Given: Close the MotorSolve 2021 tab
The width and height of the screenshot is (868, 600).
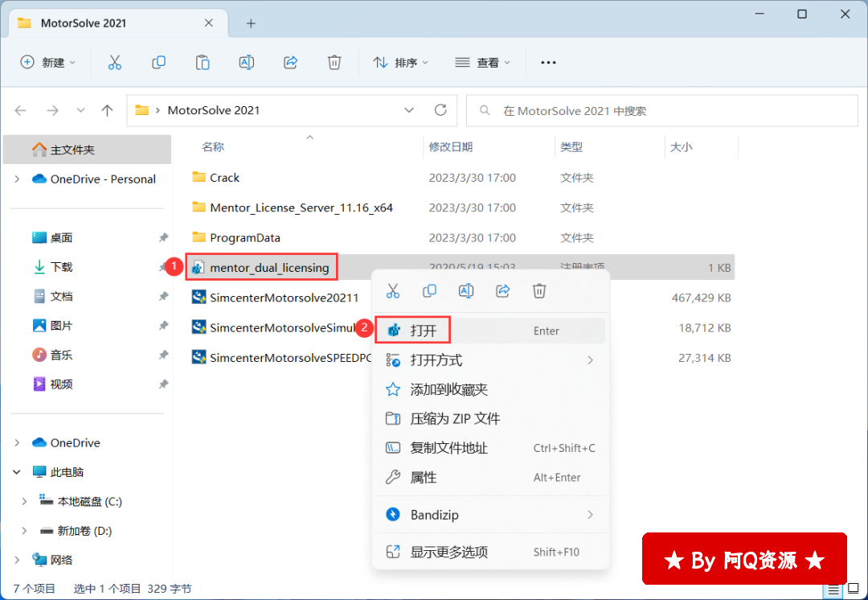Looking at the screenshot, I should pyautogui.click(x=209, y=23).
